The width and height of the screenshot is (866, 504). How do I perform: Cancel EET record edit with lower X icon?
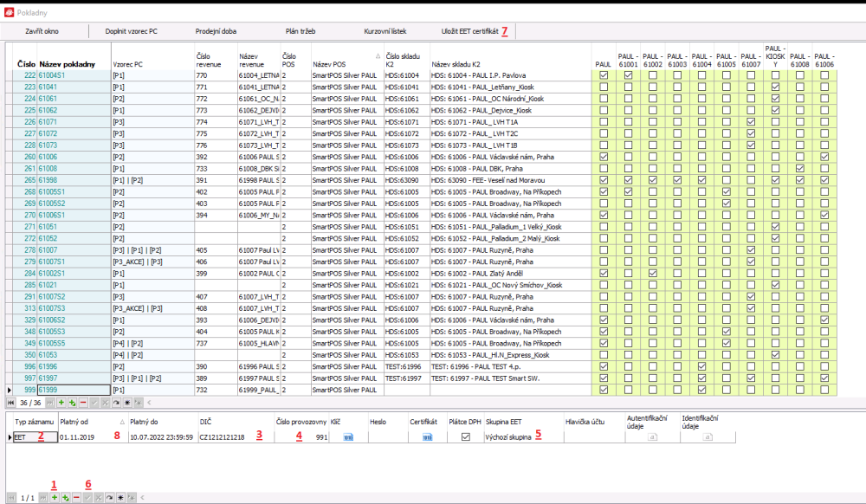[99, 497]
